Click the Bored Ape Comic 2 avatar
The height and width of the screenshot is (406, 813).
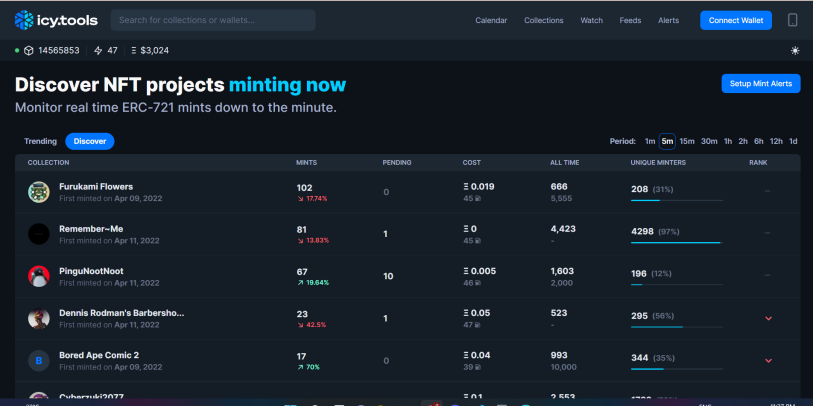coord(39,361)
